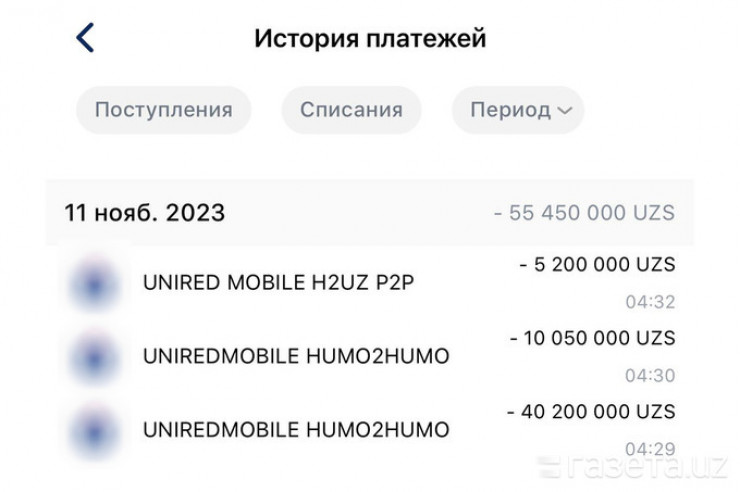The height and width of the screenshot is (492, 740).
Task: Toggle the Поступления filter chip
Action: (163, 110)
